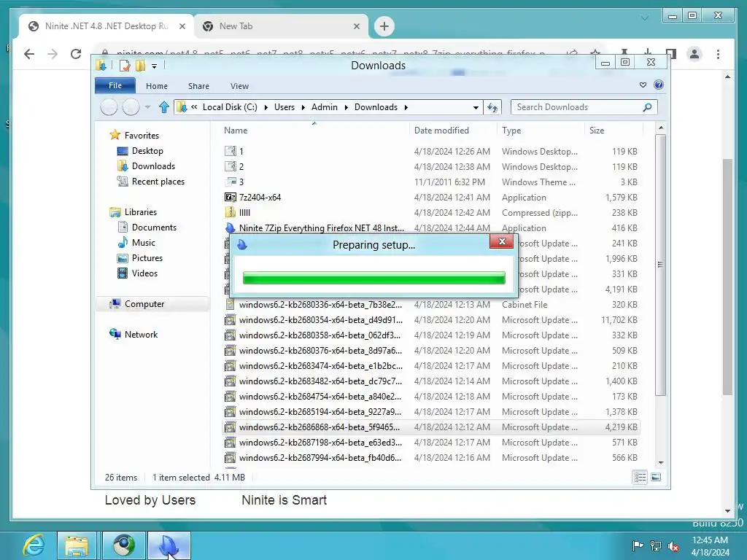This screenshot has height=560, width=747.
Task: Close the Preparing setup dialog
Action: [502, 241]
